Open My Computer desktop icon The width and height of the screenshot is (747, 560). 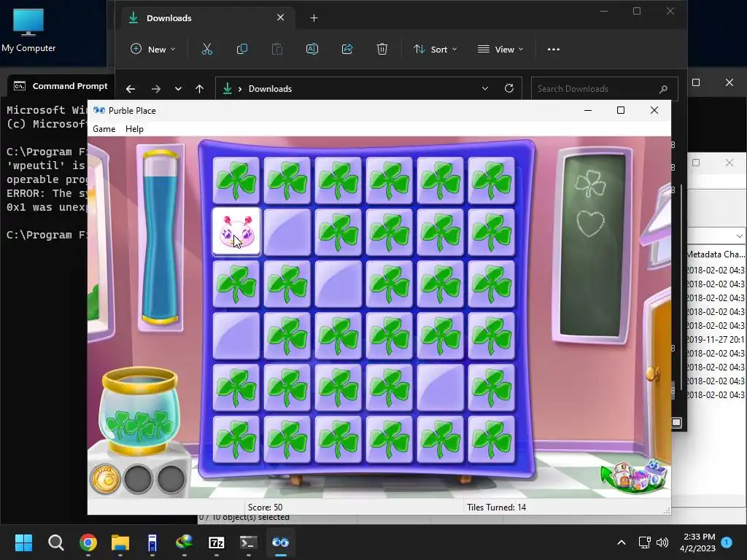pos(28,30)
